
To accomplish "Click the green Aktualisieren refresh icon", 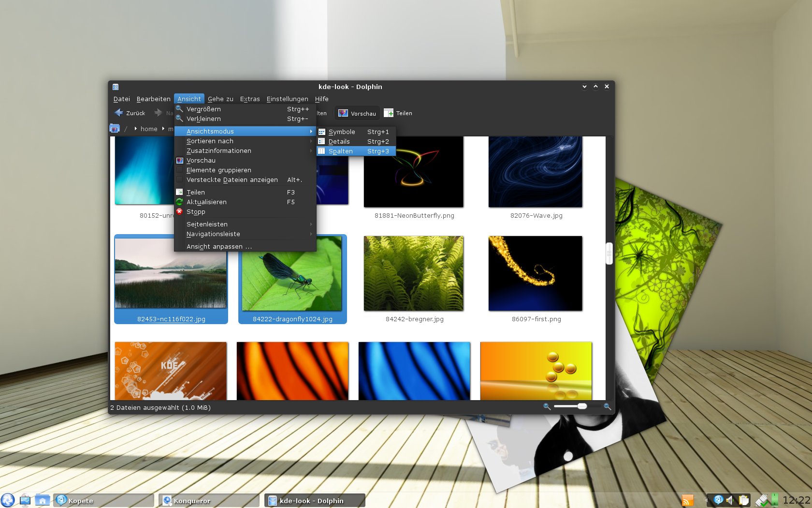I will (x=179, y=202).
